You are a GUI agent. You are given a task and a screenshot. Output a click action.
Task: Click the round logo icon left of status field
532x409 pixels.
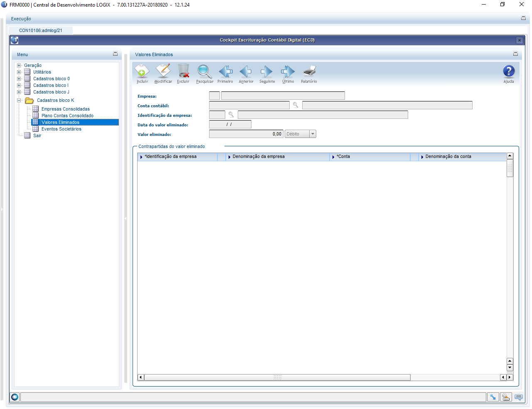click(15, 397)
